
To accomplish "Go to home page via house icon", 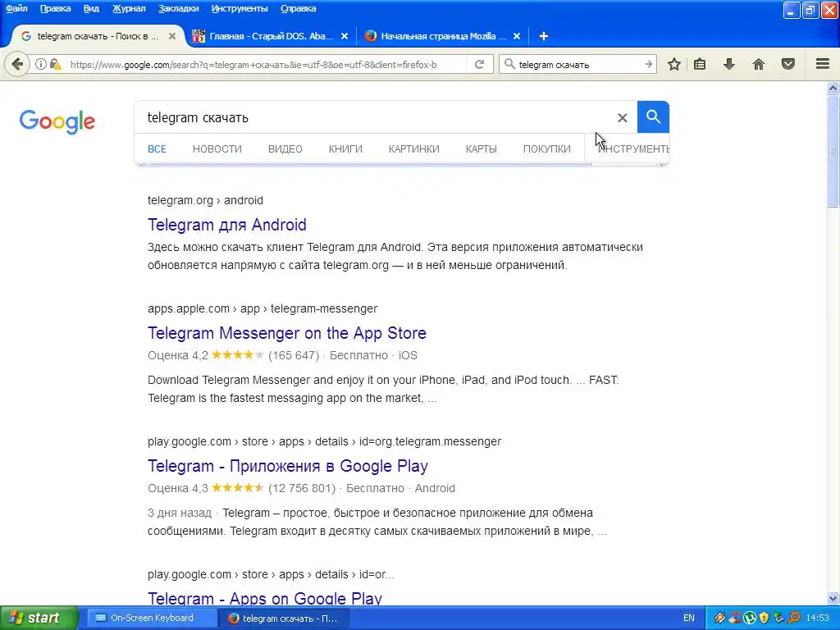I will pos(759,64).
